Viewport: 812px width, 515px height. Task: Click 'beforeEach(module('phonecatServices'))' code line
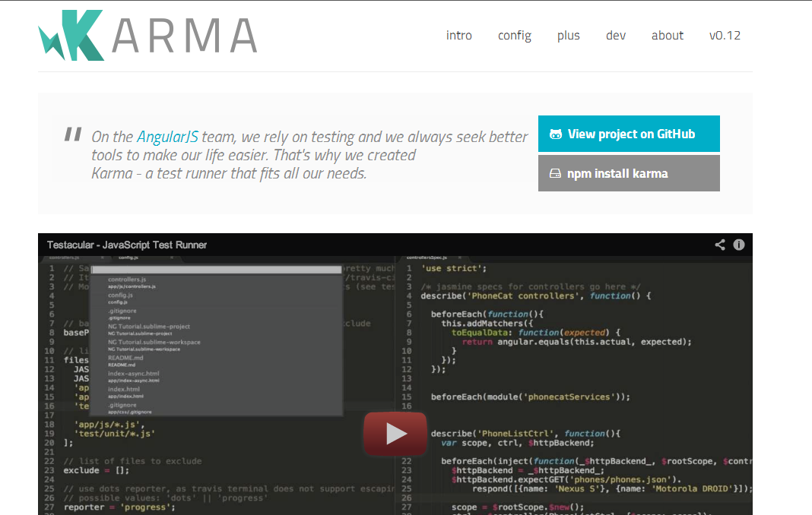pos(530,397)
